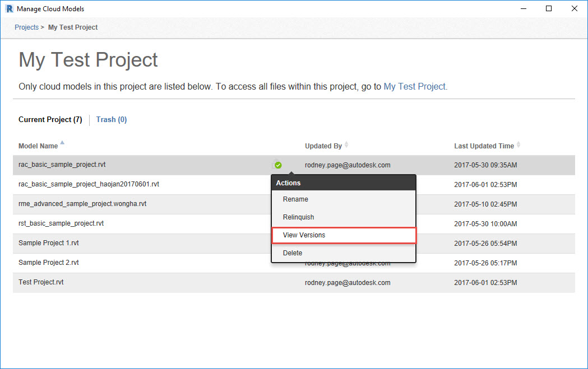Choose Relinquish from the Actions menu
This screenshot has width=588, height=369.
(298, 217)
